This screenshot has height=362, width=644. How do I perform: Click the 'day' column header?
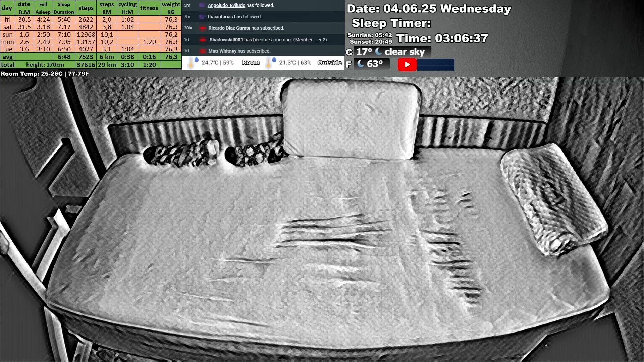(x=7, y=8)
